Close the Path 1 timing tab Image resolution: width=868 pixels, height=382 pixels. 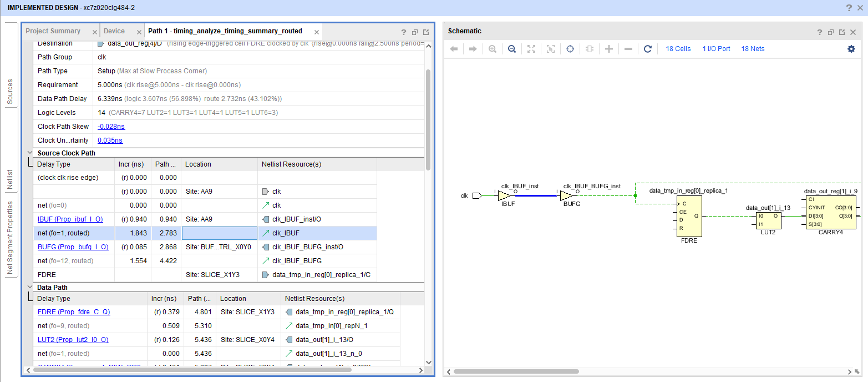[x=316, y=32]
